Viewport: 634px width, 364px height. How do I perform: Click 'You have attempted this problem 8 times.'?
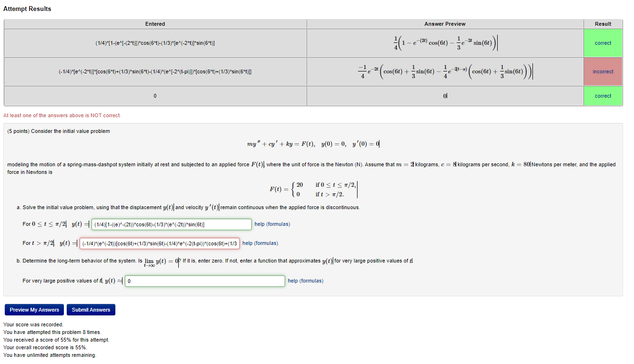tap(52, 332)
